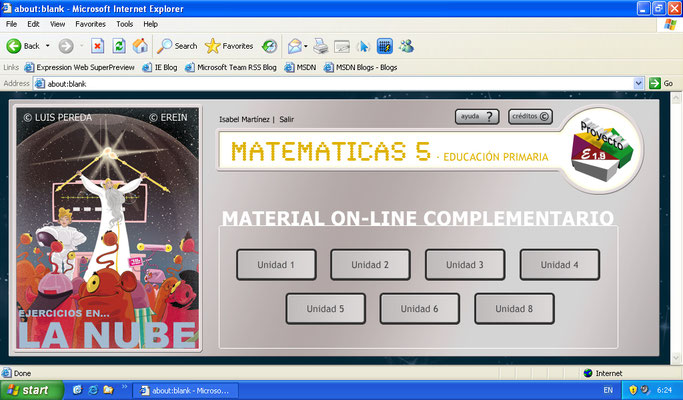Open Unidad 5

[x=325, y=308]
